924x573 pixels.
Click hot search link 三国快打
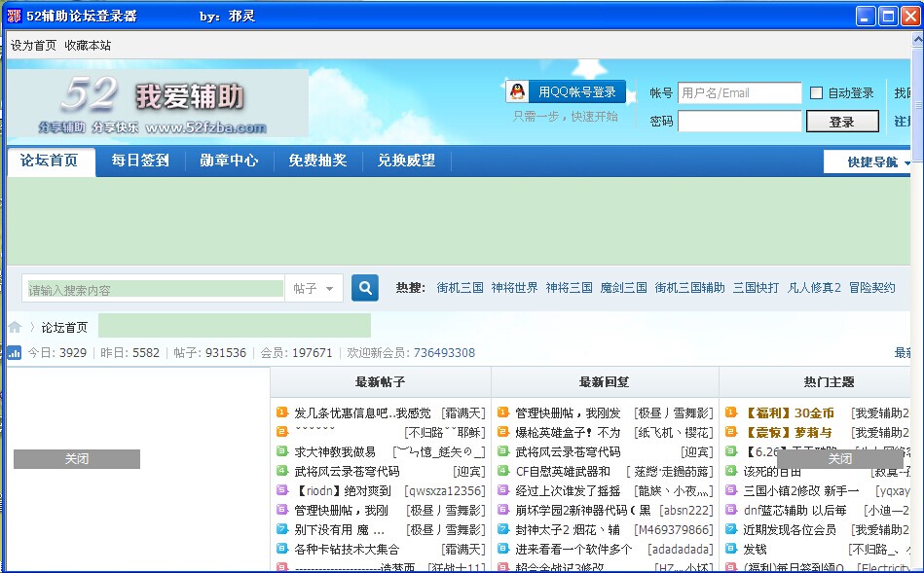coord(757,287)
